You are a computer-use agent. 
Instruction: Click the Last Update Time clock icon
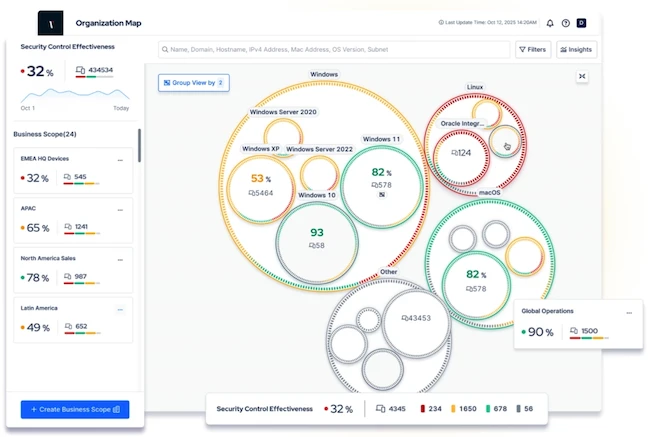441,22
